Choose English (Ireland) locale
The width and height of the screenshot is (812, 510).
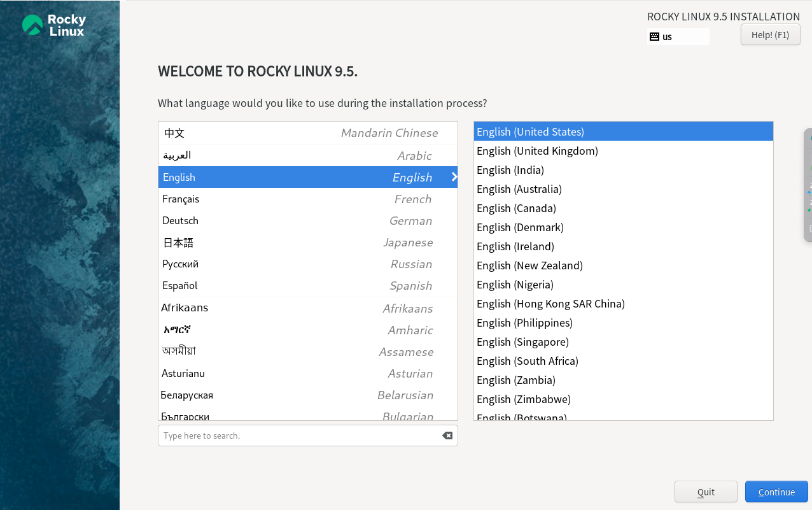(x=624, y=246)
